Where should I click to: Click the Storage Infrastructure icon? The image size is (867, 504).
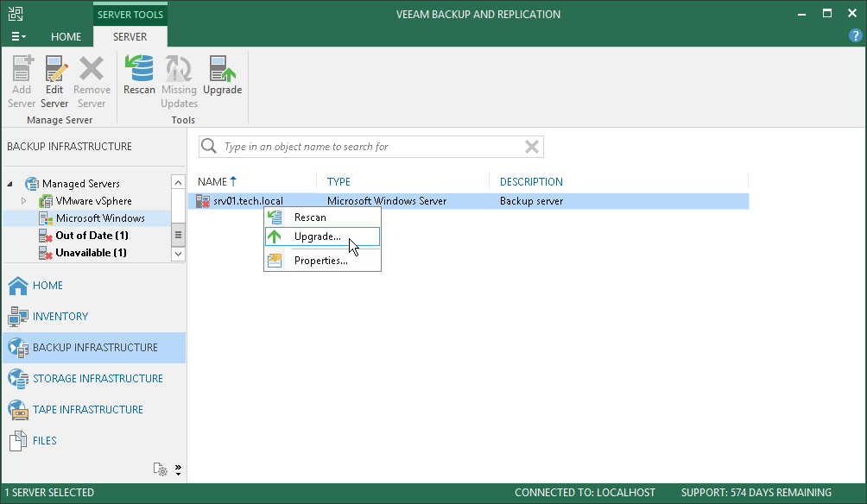tap(17, 379)
